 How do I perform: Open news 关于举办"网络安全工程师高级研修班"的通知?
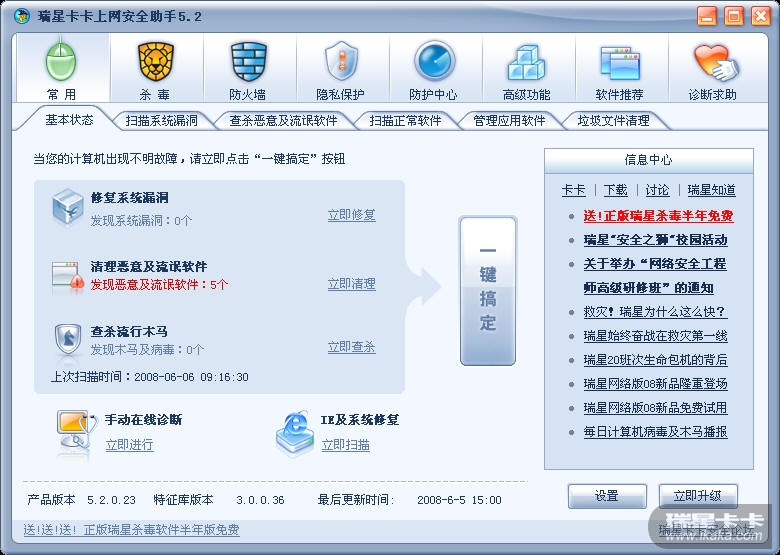pyautogui.click(x=655, y=276)
